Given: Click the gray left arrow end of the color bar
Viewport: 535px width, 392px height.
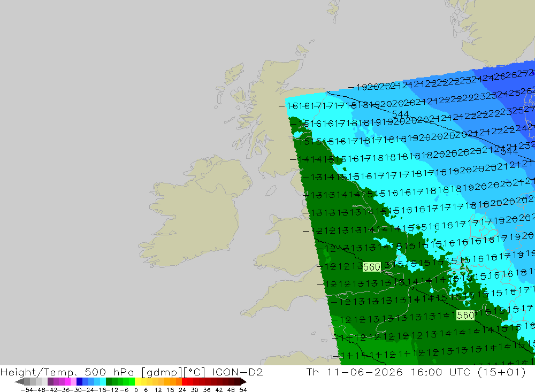Looking at the screenshot, I should (x=19, y=381).
